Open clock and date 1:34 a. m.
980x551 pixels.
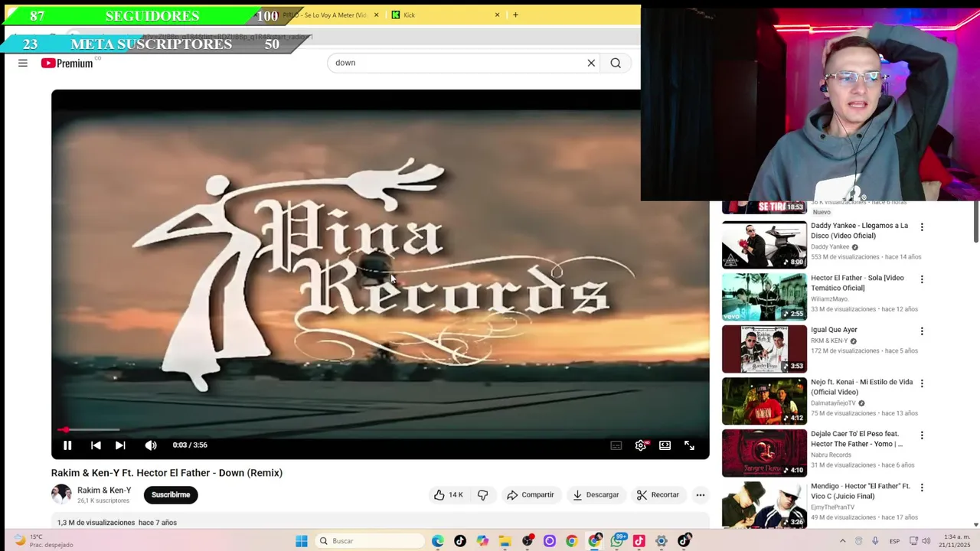pos(952,541)
